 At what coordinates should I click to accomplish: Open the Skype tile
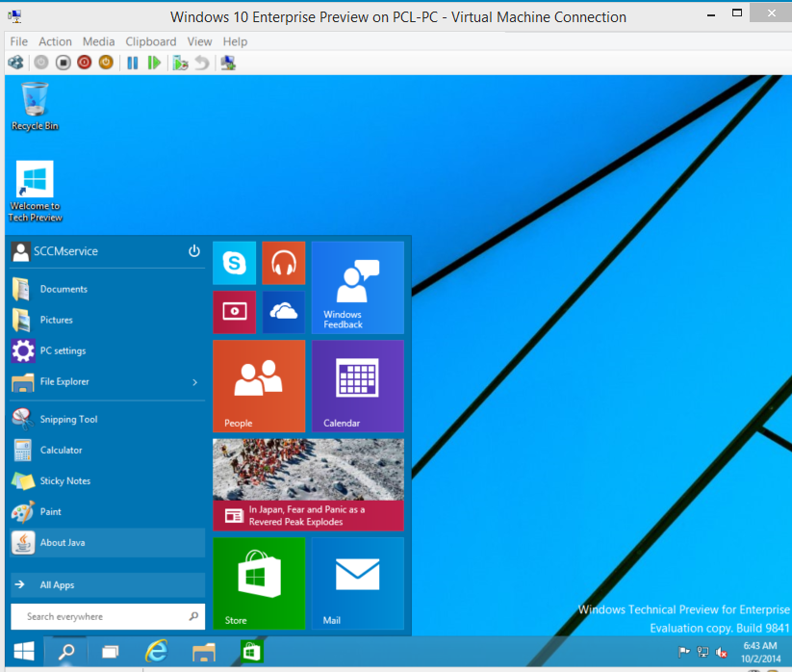point(234,263)
